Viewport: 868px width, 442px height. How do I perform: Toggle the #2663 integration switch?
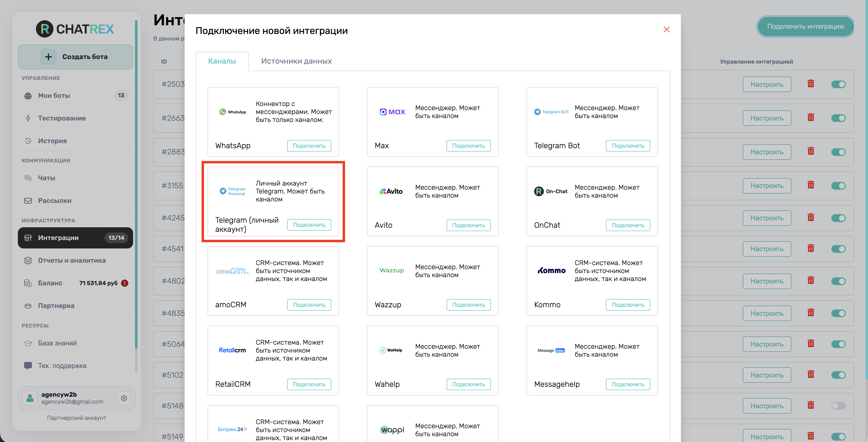[838, 118]
